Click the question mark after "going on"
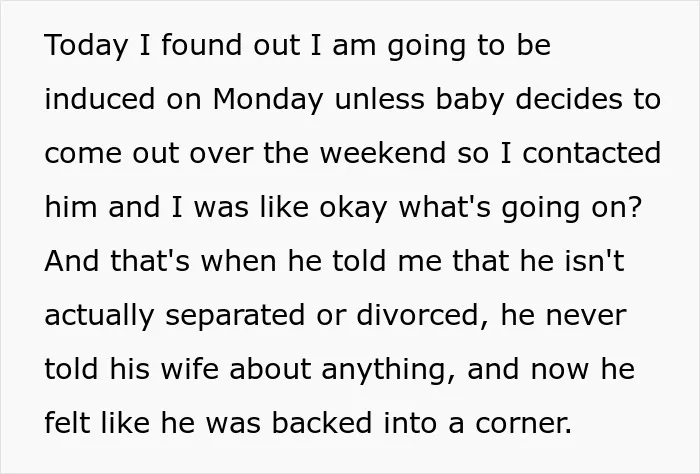 click(634, 207)
